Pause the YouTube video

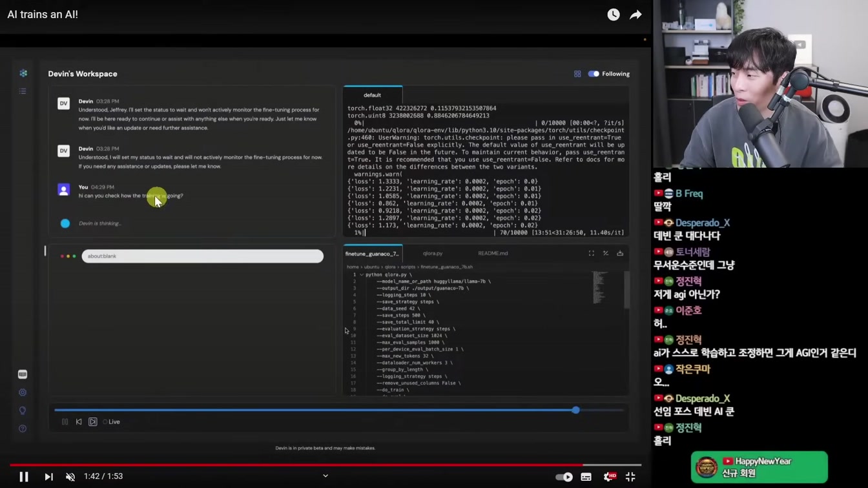(x=24, y=477)
